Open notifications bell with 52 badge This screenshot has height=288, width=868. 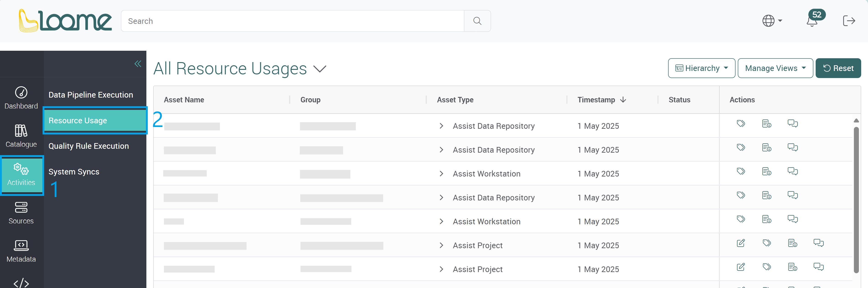(815, 18)
